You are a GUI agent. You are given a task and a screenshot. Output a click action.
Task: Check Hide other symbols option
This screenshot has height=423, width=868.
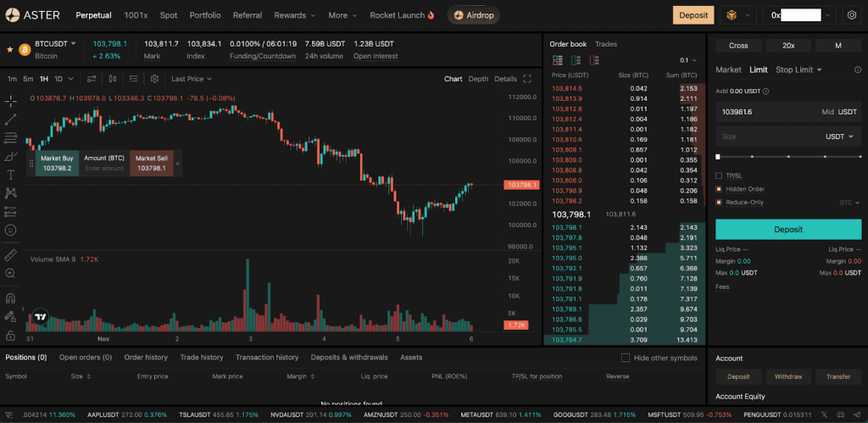[626, 358]
